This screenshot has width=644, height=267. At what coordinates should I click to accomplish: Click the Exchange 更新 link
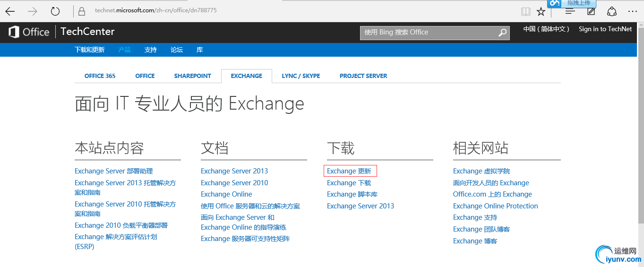point(349,171)
